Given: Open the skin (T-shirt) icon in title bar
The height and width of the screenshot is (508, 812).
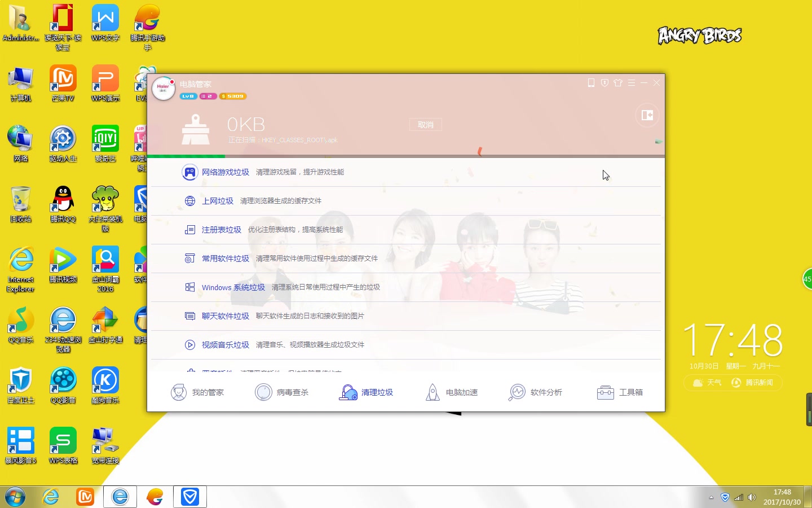Looking at the screenshot, I should coord(618,83).
